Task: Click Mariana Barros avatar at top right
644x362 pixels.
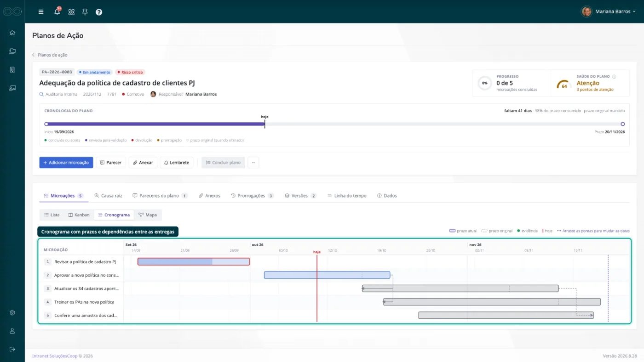Action: 586,11
